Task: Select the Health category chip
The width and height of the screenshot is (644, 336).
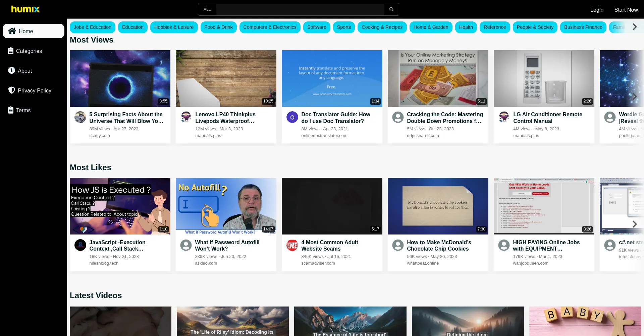Action: [x=466, y=27]
